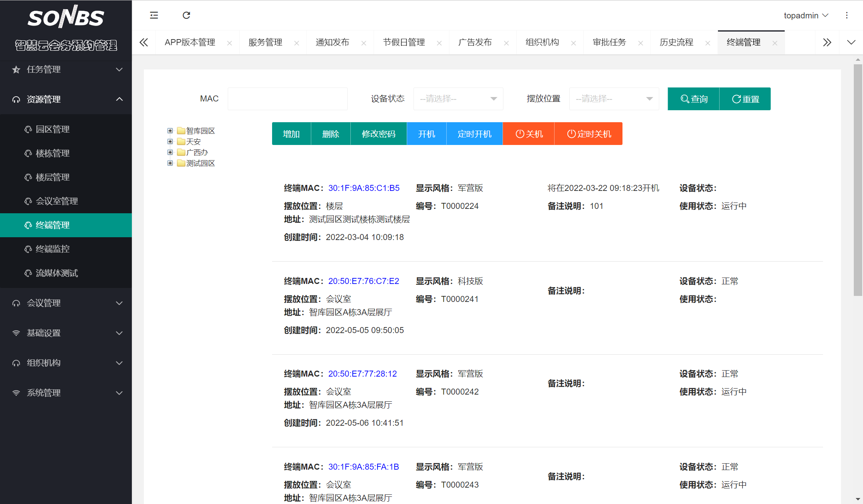Select the 园区管理 sidebar icon
This screenshot has width=863, height=504.
[28, 129]
